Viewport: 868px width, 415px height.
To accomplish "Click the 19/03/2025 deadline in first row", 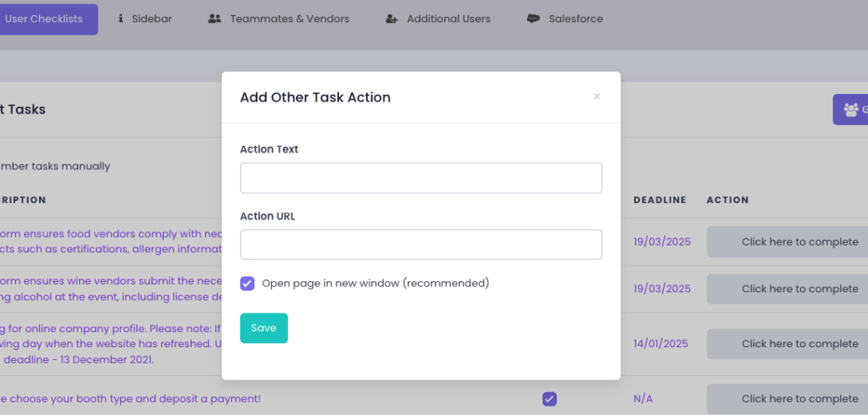I will (662, 241).
